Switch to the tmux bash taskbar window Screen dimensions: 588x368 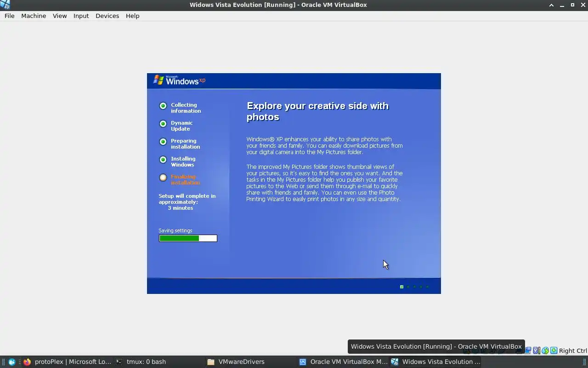pyautogui.click(x=159, y=362)
